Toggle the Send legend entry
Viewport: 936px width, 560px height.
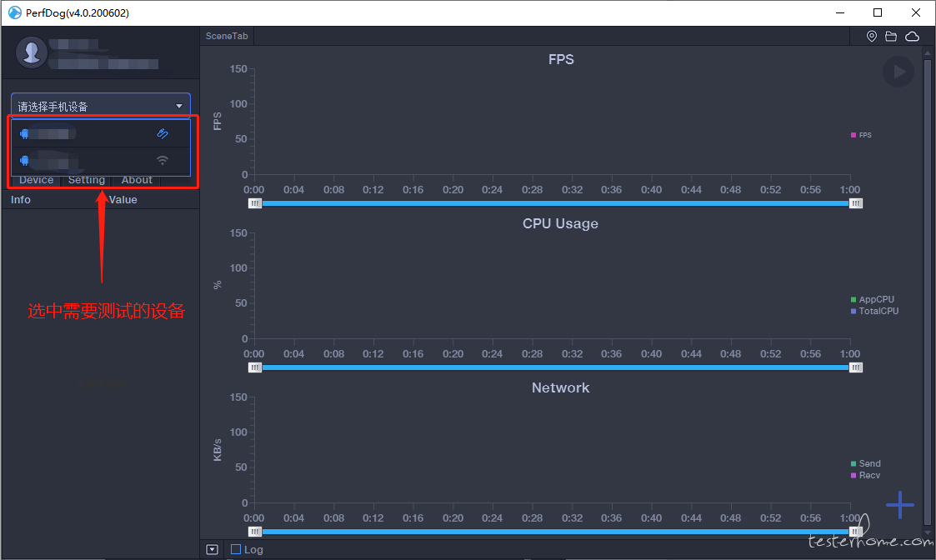tap(865, 463)
